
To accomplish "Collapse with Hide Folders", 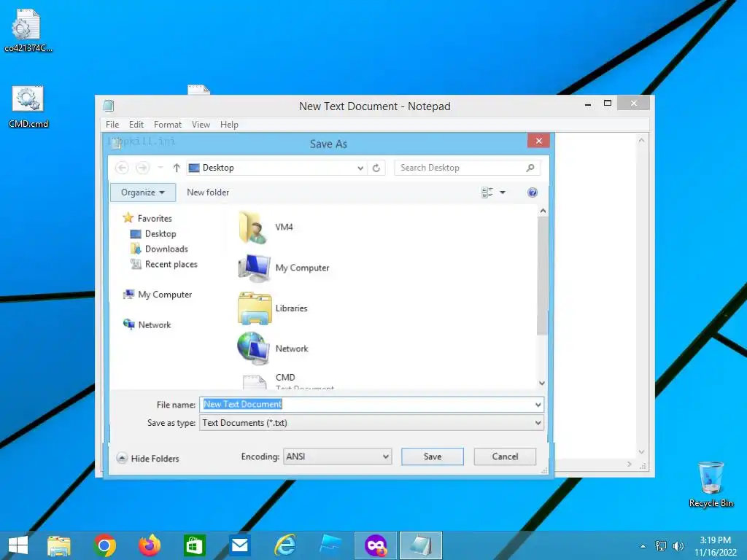I will [147, 459].
